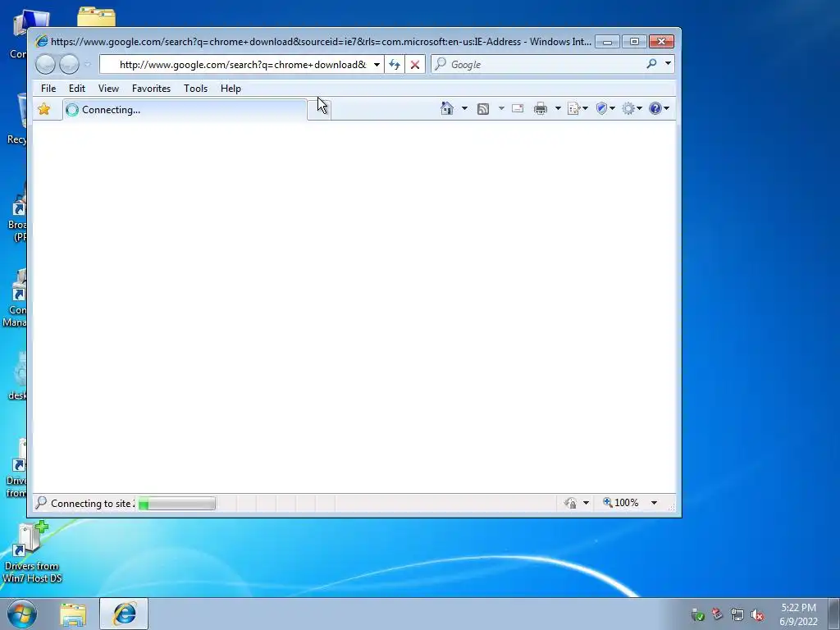This screenshot has width=840, height=630.
Task: Click the network tray icon
Action: pyautogui.click(x=737, y=615)
